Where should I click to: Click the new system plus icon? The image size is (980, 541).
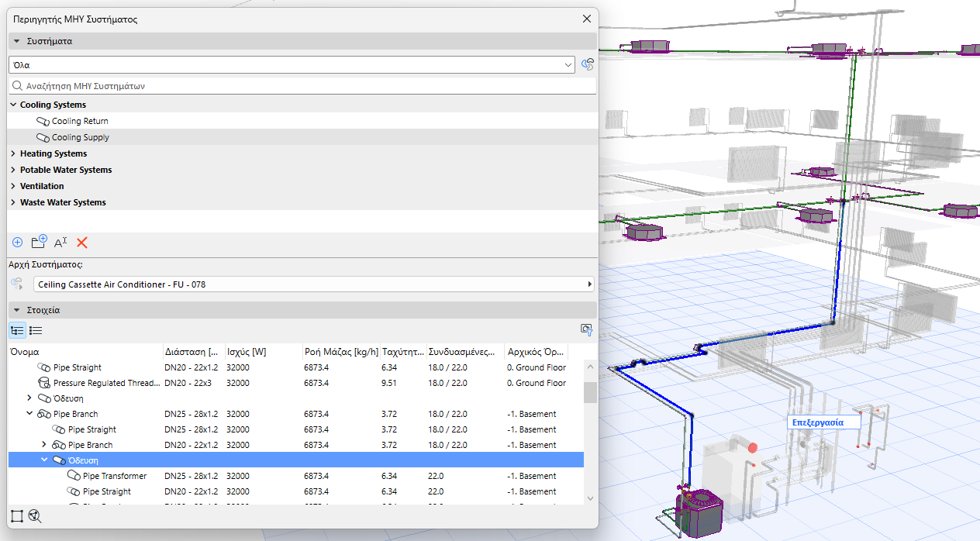pos(18,243)
